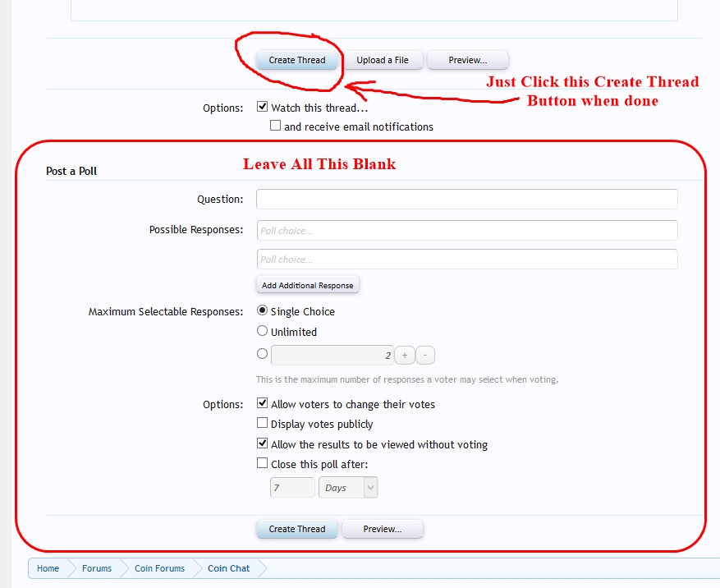Click the second Poll choice field

pos(467,259)
